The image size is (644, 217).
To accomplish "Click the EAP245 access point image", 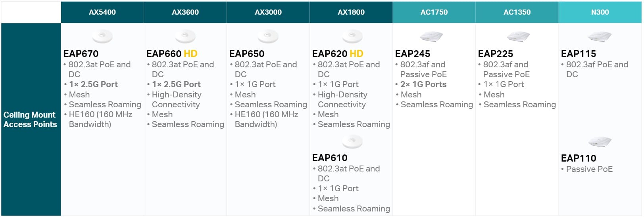I will pos(431,37).
